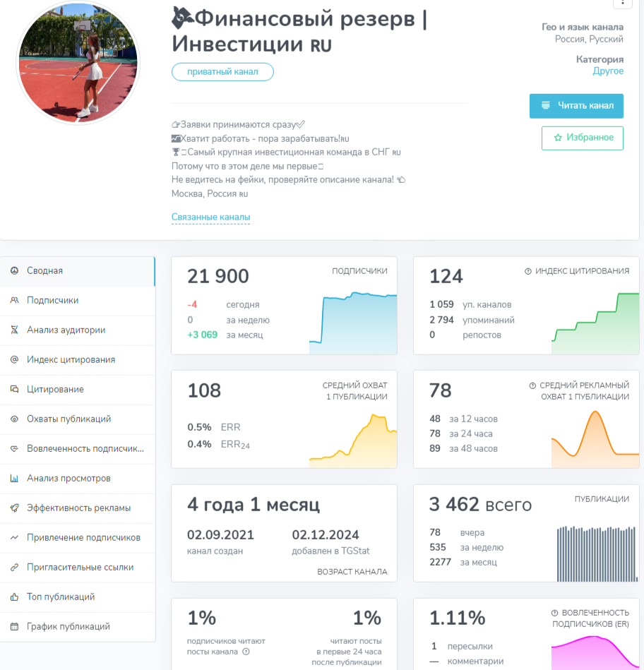The image size is (644, 670).
Task: Add channel to Избранное
Action: click(582, 138)
